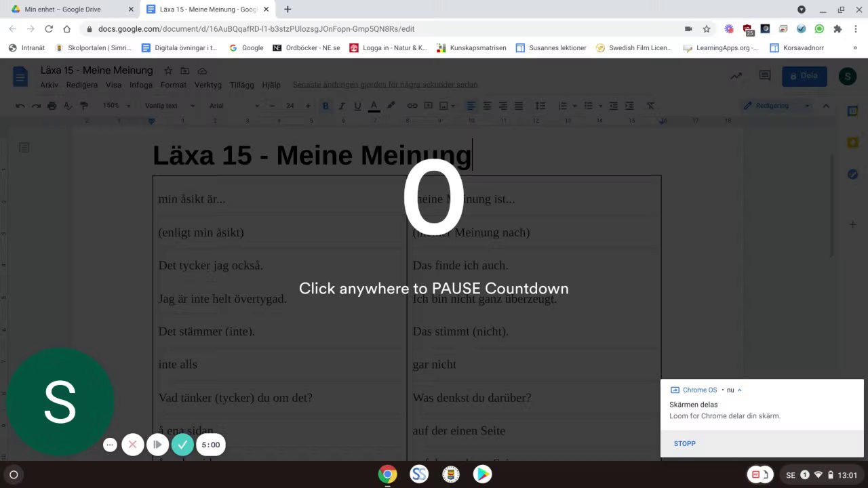Select the paint format roller tool
Image resolution: width=868 pixels, height=488 pixels.
pyautogui.click(x=84, y=106)
